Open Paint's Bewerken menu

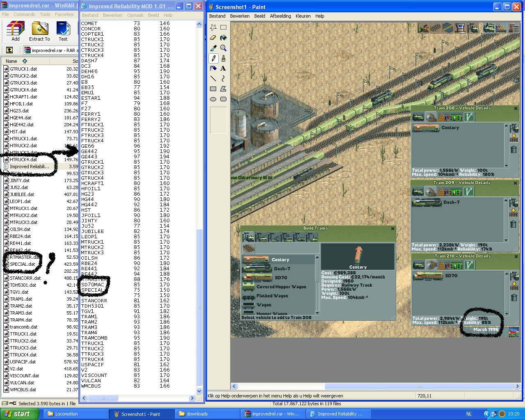tap(240, 16)
